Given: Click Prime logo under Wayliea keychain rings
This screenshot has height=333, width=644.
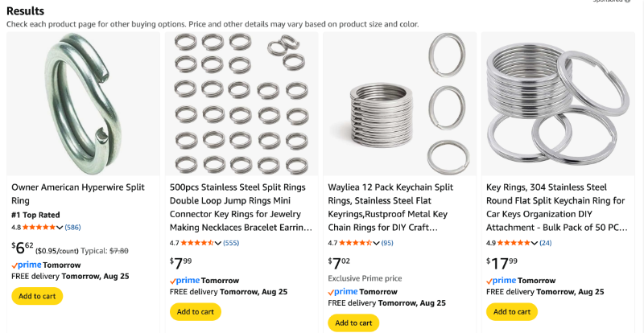Looking at the screenshot, I should pos(343,291).
